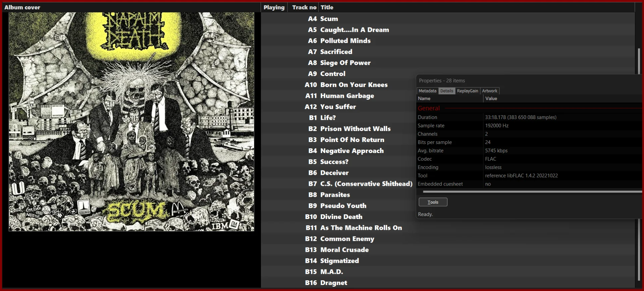Click the Channels row name
The image size is (644, 291).
[427, 134]
